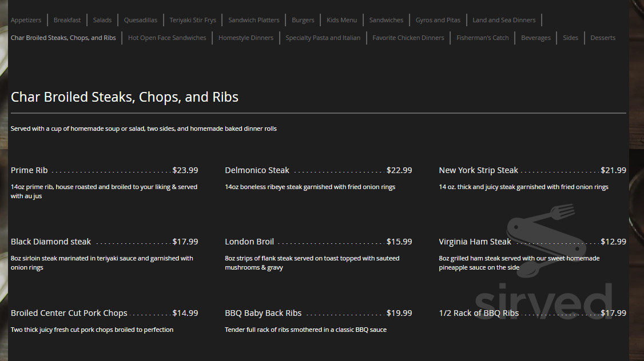Open the Favorite Chicken Dinners section
This screenshot has height=361, width=644.
[408, 38]
